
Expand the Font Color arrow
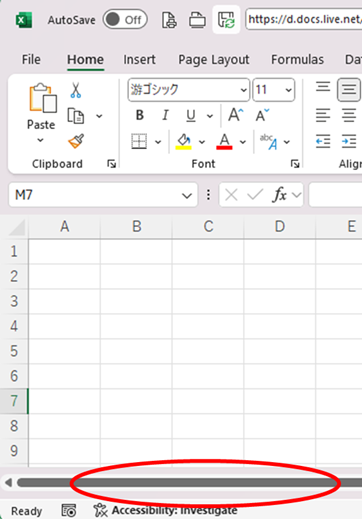click(x=243, y=142)
